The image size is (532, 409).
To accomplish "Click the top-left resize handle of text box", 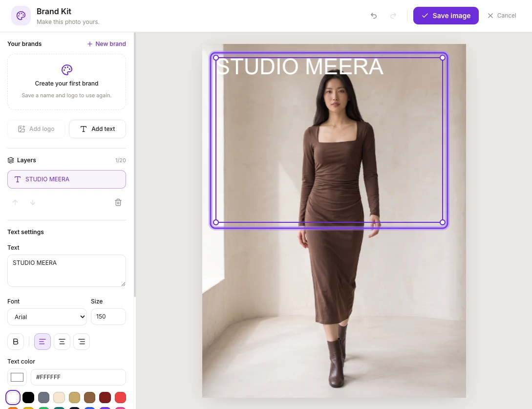I will 216,58.
